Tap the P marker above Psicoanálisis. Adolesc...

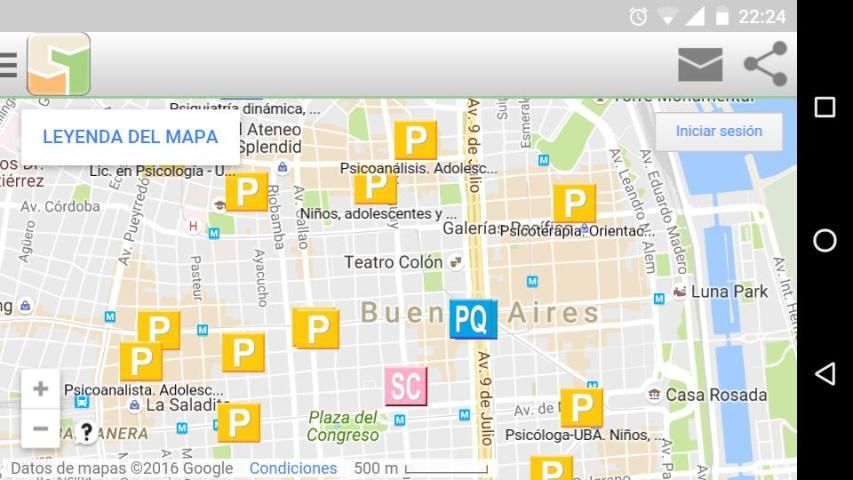415,140
